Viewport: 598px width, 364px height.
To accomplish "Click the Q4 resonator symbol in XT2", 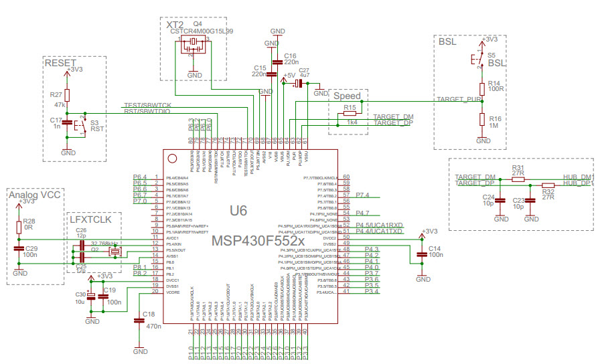I will pyautogui.click(x=193, y=44).
